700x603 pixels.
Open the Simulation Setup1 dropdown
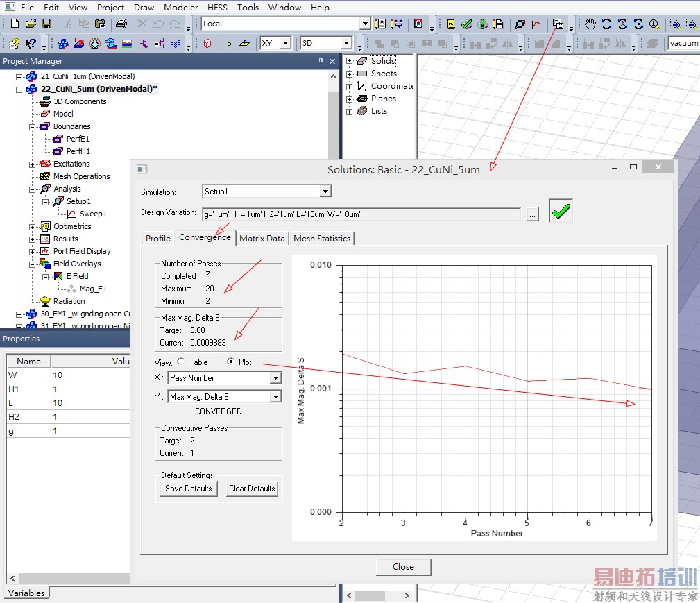click(x=325, y=191)
